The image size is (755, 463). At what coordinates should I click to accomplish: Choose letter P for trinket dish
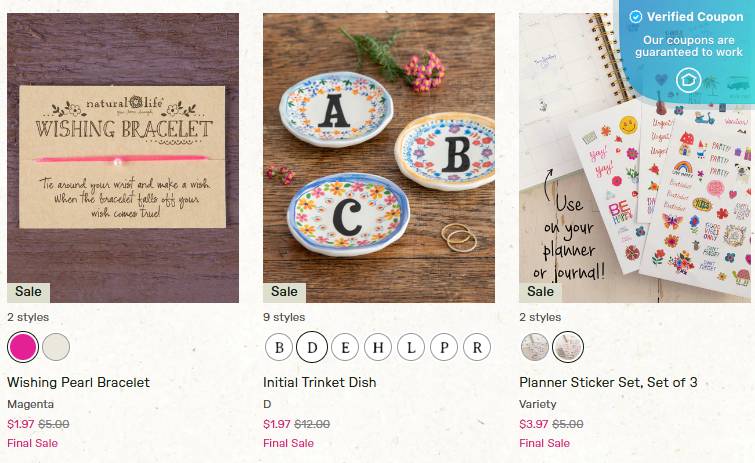pos(444,347)
